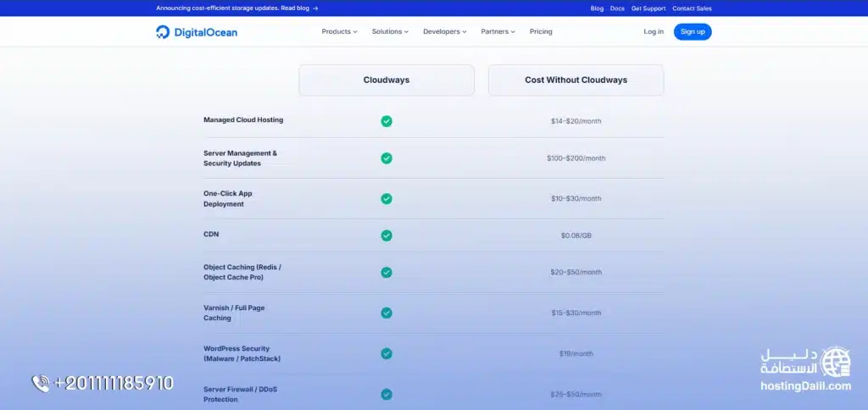This screenshot has width=868, height=410.
Task: Expand the Developers menu
Action: [445, 32]
